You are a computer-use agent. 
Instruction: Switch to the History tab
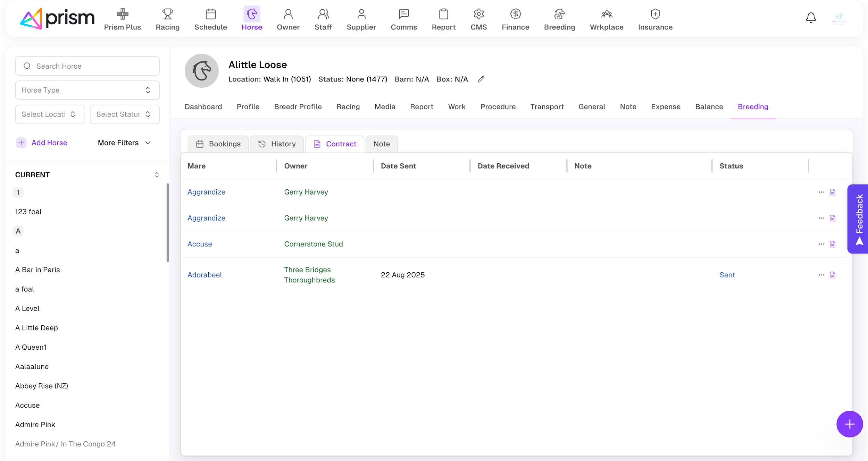(x=277, y=144)
